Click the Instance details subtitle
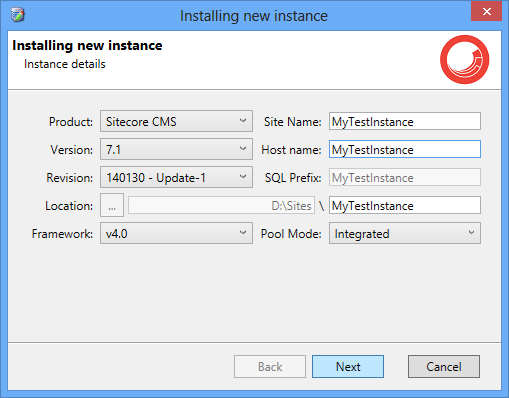This screenshot has height=398, width=509. pos(65,64)
